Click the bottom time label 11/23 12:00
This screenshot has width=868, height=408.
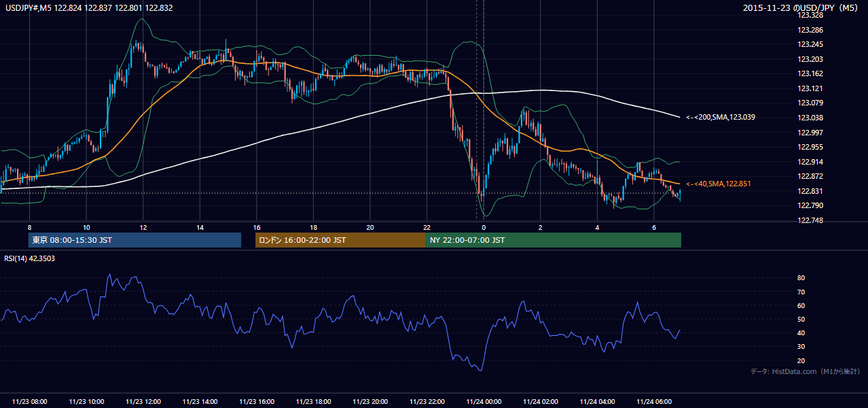[143, 401]
